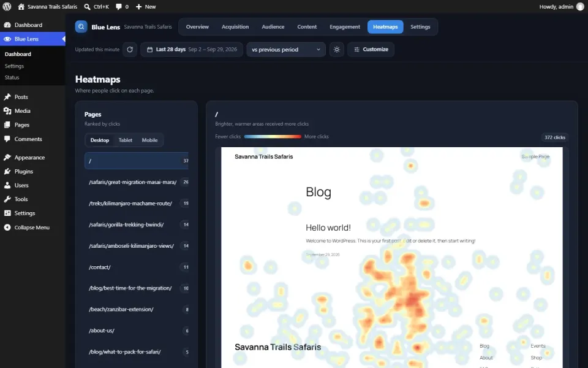The image size is (588, 368).
Task: Open Blue Lens Dashboard submenu item
Action: click(x=18, y=54)
